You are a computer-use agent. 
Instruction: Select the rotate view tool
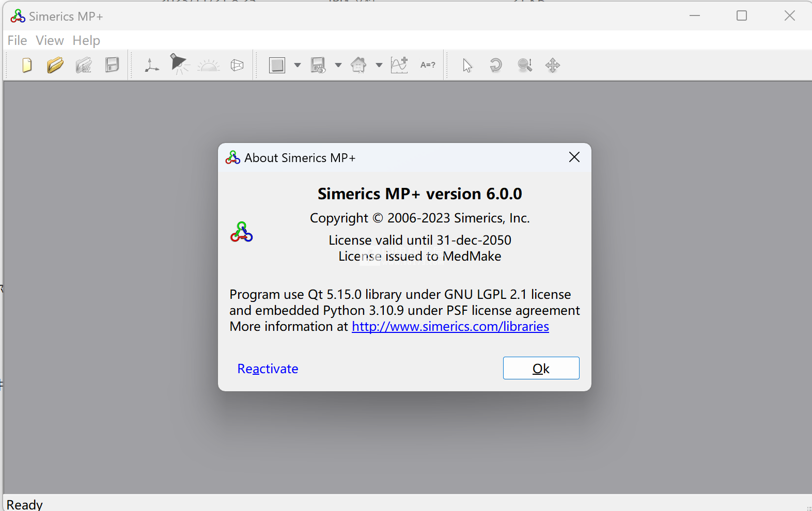(495, 66)
